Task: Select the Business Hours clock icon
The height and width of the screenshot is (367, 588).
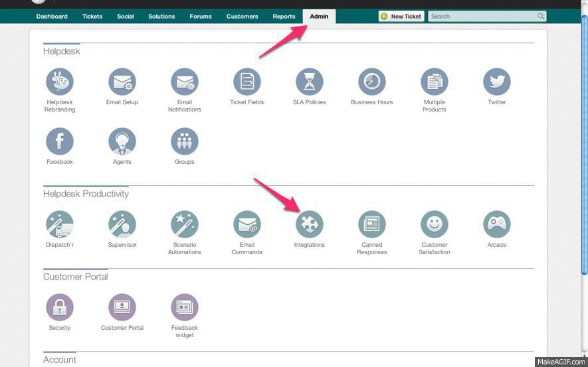Action: point(372,82)
